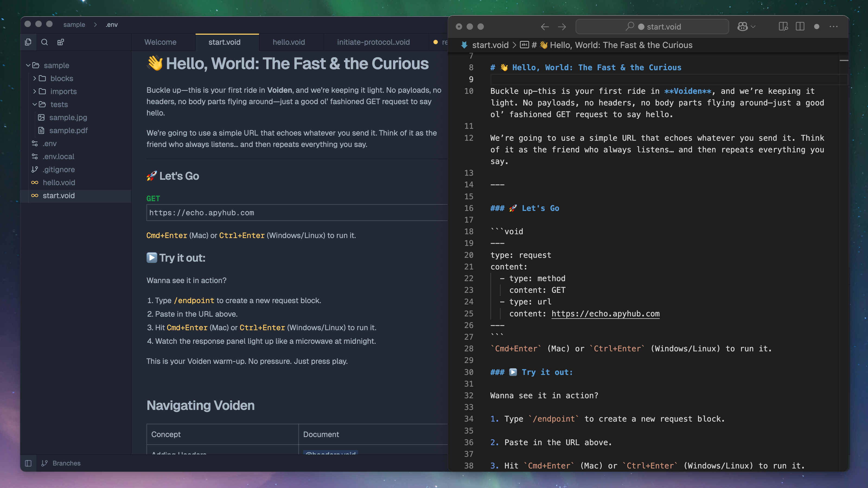Viewport: 868px width, 488px height.
Task: Open the more actions ellipsis menu
Action: 833,27
